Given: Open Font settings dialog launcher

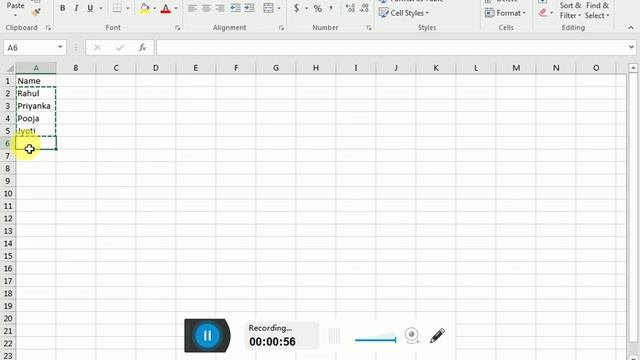Looking at the screenshot, I should pyautogui.click(x=178, y=28).
